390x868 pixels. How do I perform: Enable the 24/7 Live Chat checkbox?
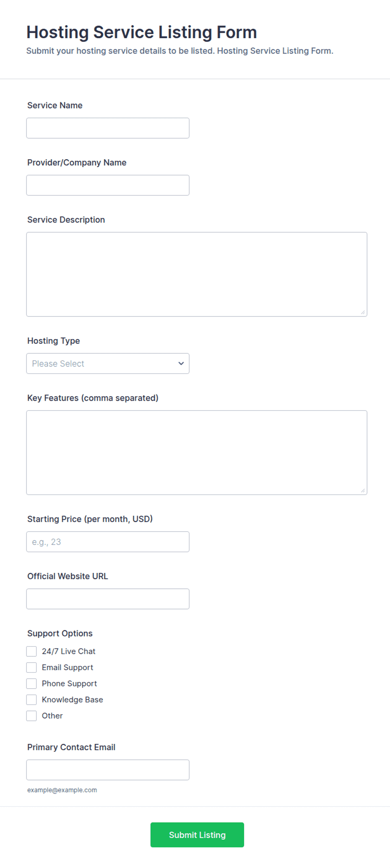31,651
